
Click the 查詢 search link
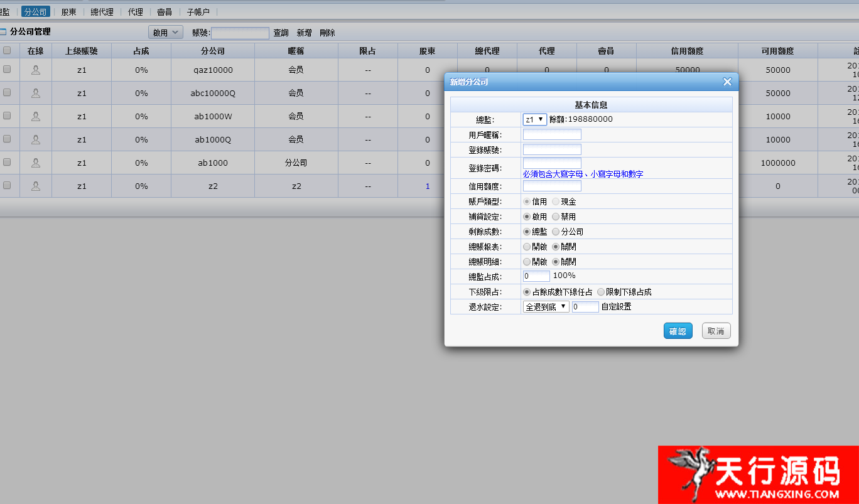281,33
